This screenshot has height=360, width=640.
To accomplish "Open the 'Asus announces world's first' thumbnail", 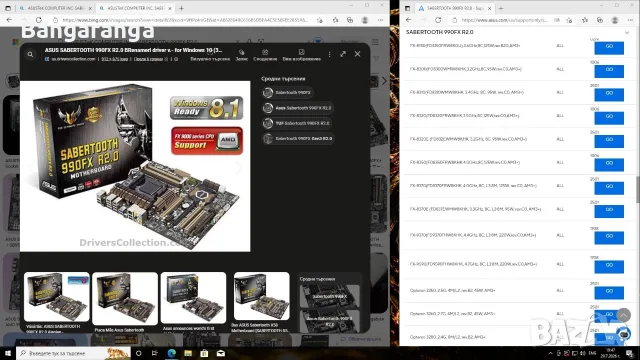I will 193,298.
